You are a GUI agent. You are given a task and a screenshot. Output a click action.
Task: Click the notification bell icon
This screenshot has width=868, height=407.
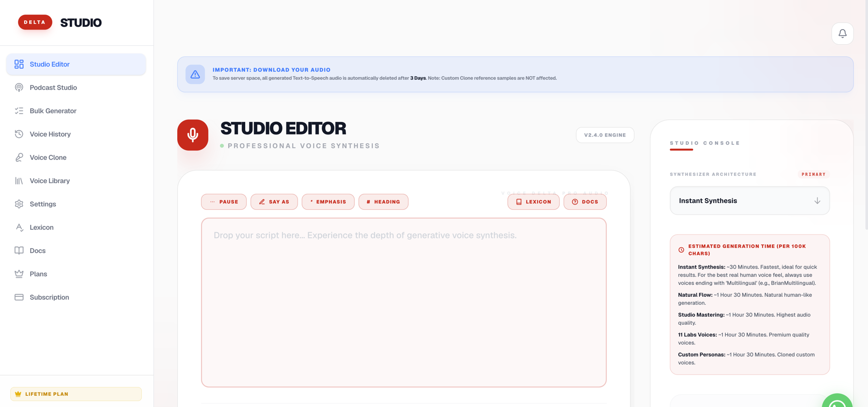(842, 34)
